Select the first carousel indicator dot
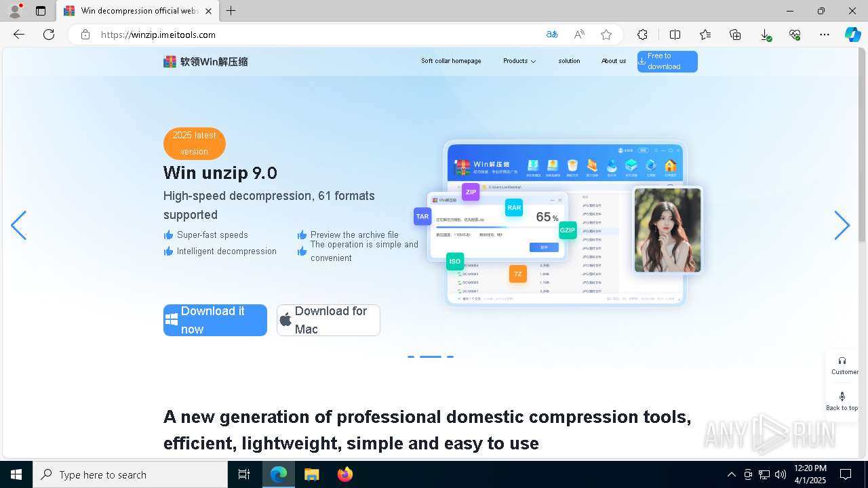This screenshot has height=488, width=868. 411,357
